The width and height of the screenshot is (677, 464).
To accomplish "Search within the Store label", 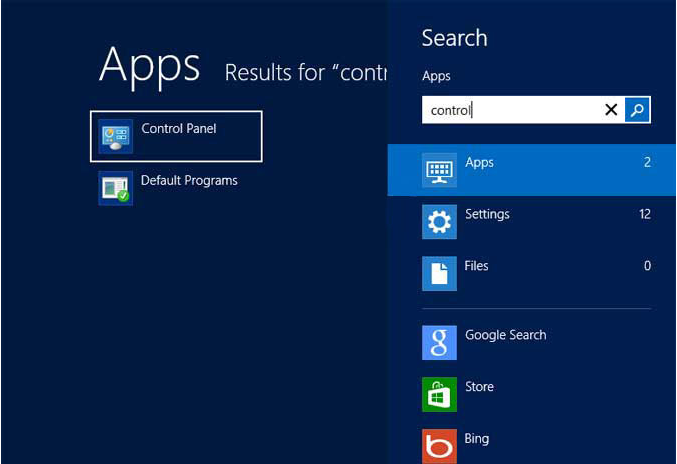I will 479,387.
